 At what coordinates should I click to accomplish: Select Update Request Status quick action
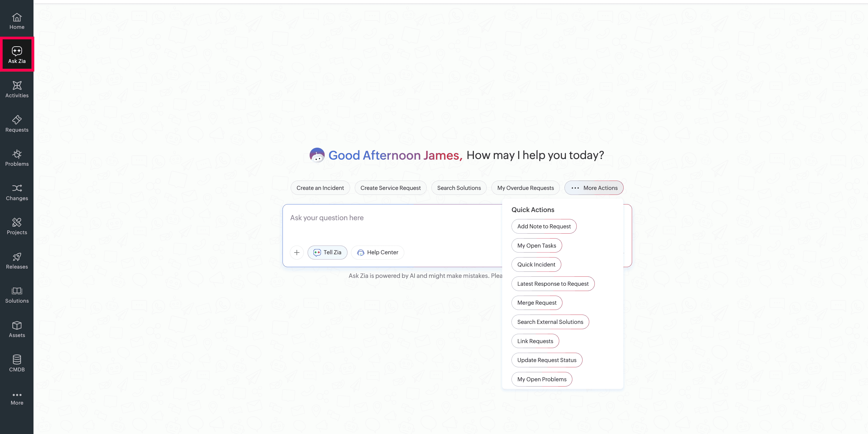546,360
